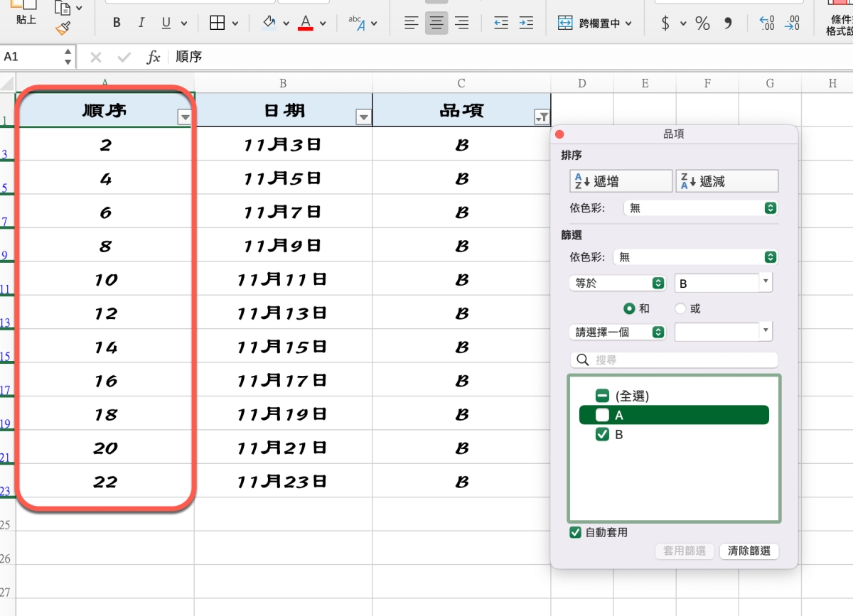Apply percent style format
The width and height of the screenshot is (853, 616).
point(702,23)
